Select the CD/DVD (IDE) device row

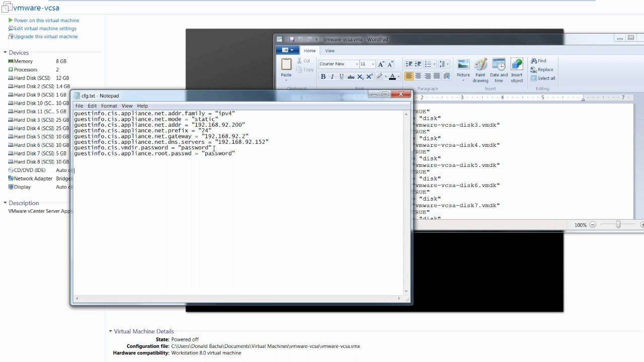tap(38, 170)
